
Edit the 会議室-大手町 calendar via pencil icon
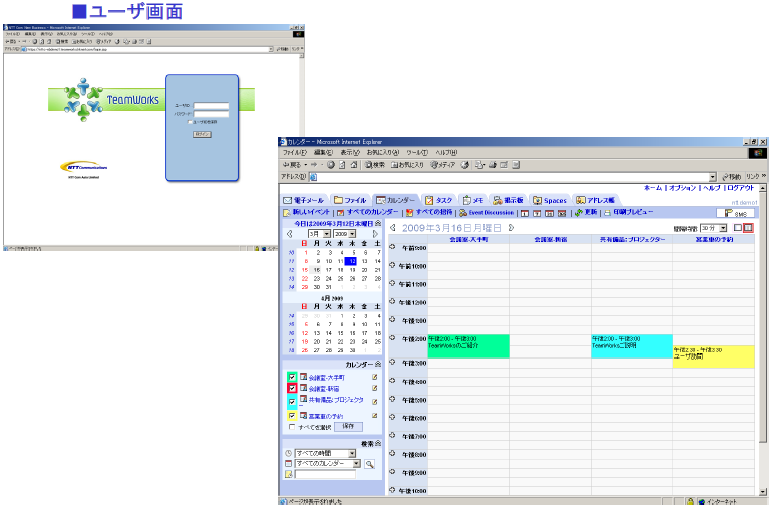375,378
